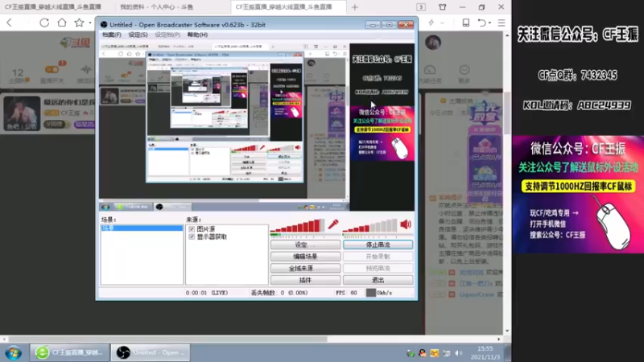Expand arrow next to lightning icon
644x362 pixels.
tap(442, 23)
